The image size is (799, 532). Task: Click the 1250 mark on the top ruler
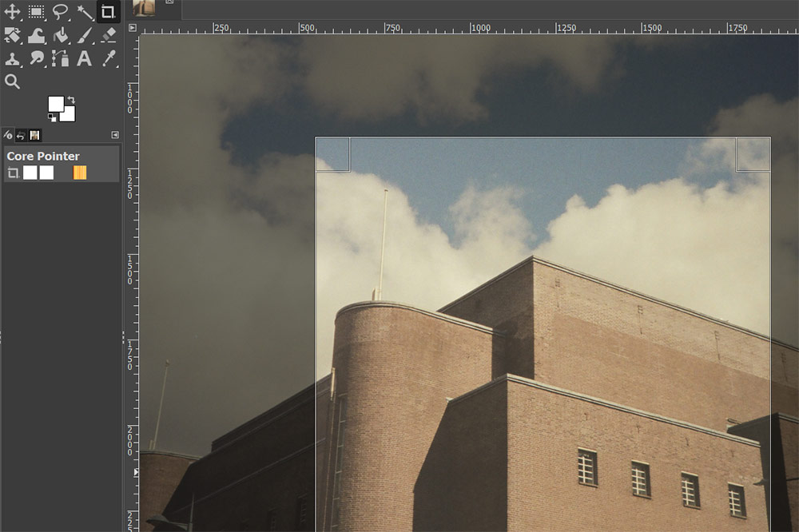pos(566,27)
